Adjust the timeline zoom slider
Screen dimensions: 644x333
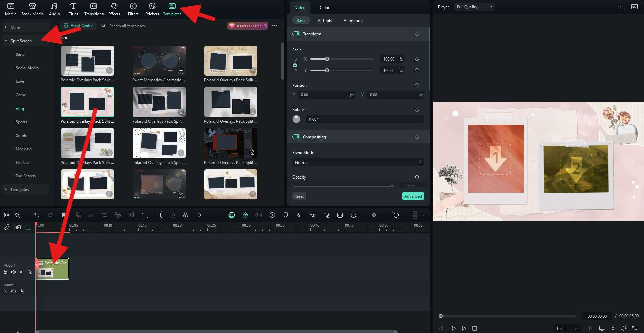(x=375, y=215)
